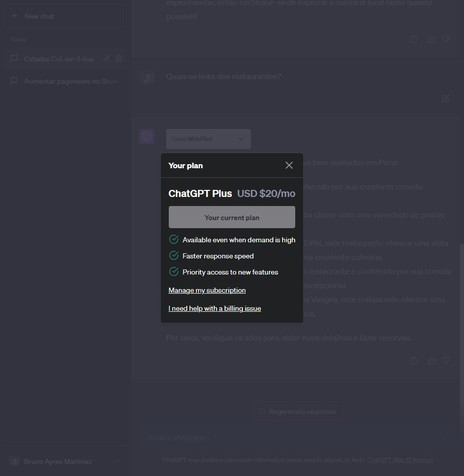Copy the assistant's response to clipboard

(414, 361)
